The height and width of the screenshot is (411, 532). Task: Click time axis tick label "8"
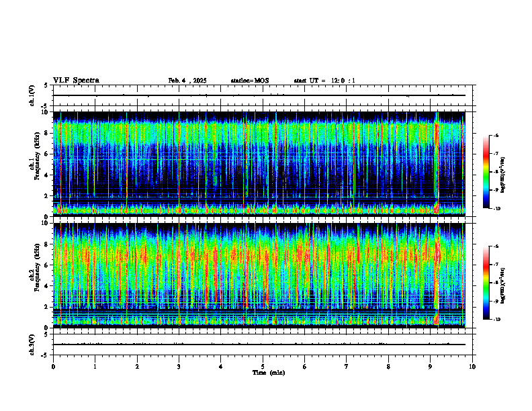[388, 367]
